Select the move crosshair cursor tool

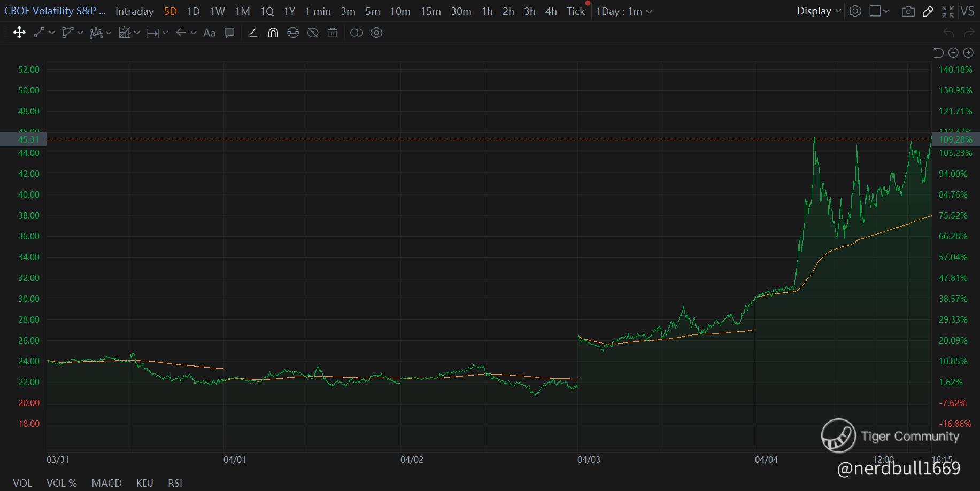pyautogui.click(x=19, y=33)
